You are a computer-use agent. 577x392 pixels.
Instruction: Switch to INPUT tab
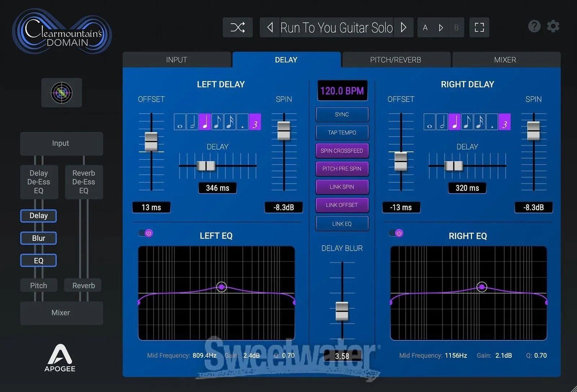click(x=177, y=60)
